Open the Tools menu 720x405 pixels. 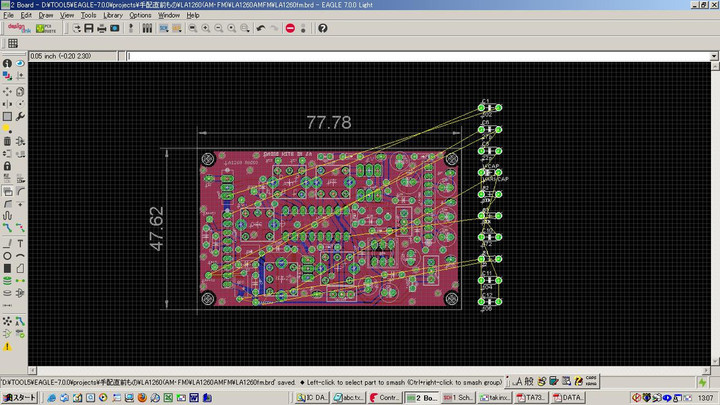89,16
